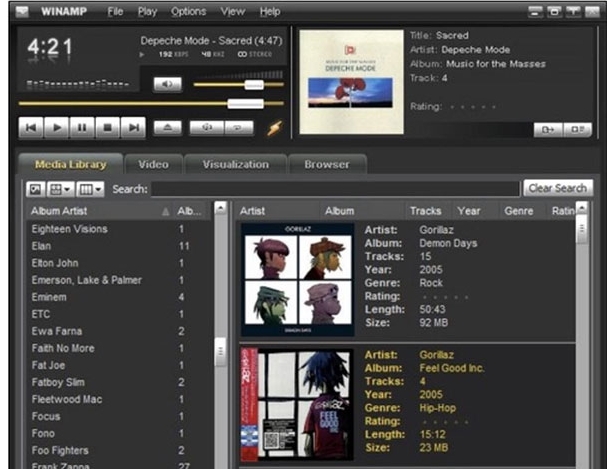Toggle repeat playback mode
This screenshot has height=469, width=613.
[x=238, y=127]
